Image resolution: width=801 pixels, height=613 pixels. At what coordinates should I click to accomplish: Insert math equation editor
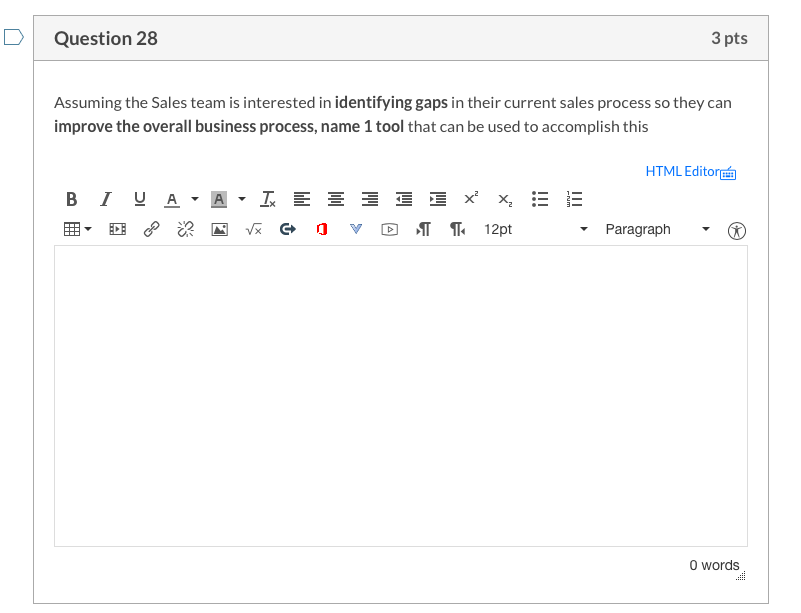coord(254,230)
